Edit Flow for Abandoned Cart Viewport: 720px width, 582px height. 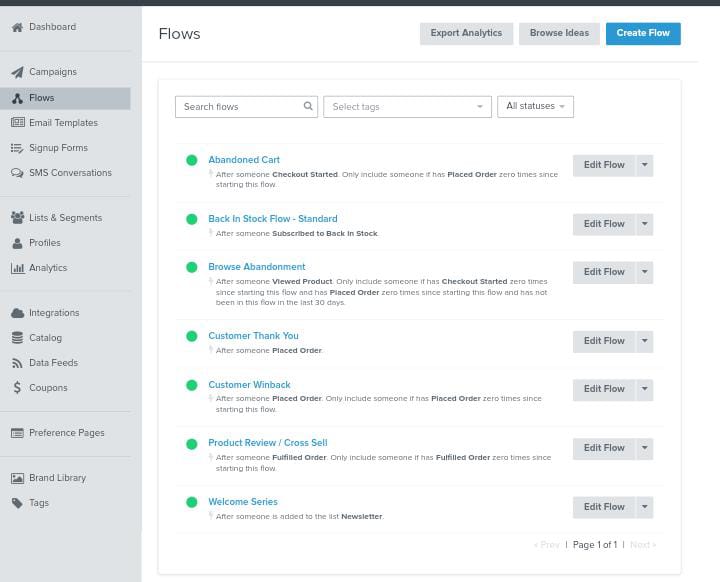pos(604,165)
